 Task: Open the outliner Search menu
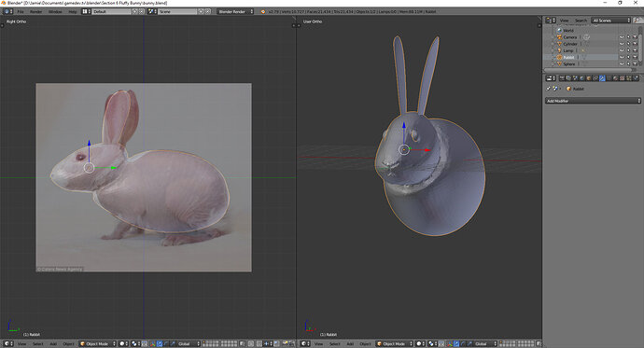click(x=581, y=21)
